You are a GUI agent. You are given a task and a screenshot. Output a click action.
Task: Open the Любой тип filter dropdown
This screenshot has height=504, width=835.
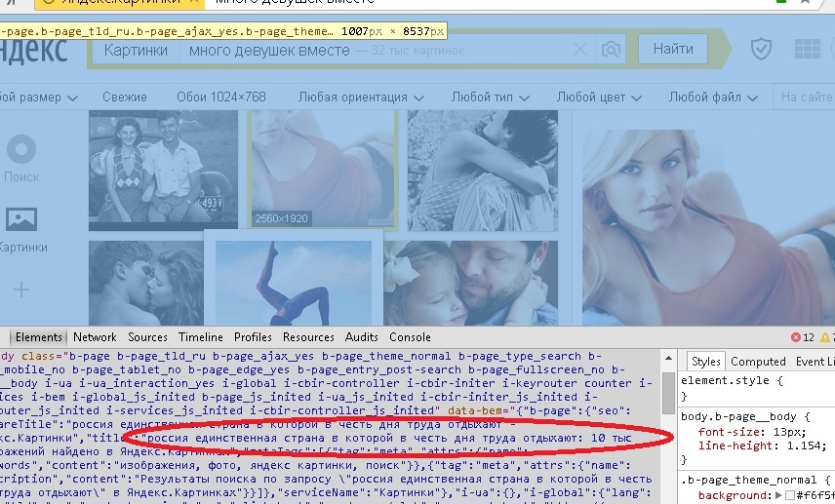(490, 97)
